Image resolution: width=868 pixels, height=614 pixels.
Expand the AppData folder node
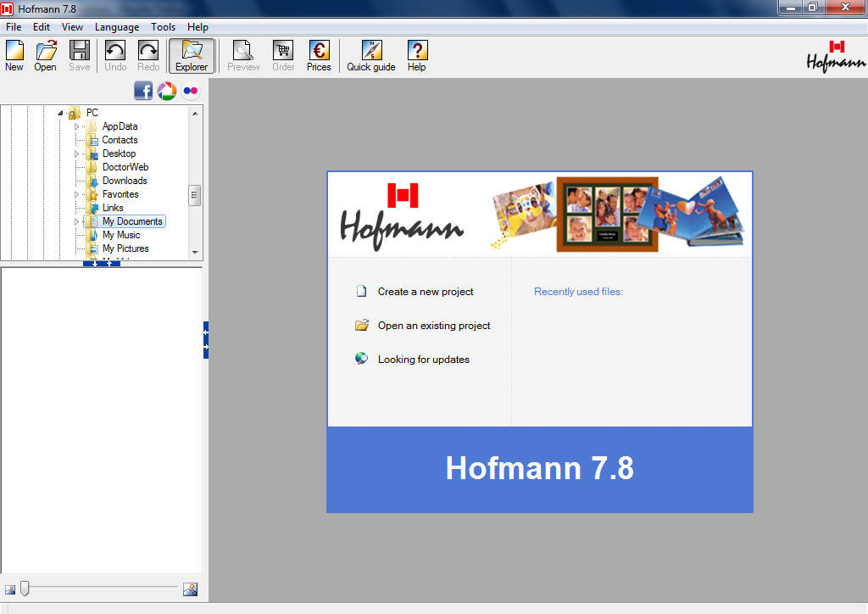click(77, 126)
